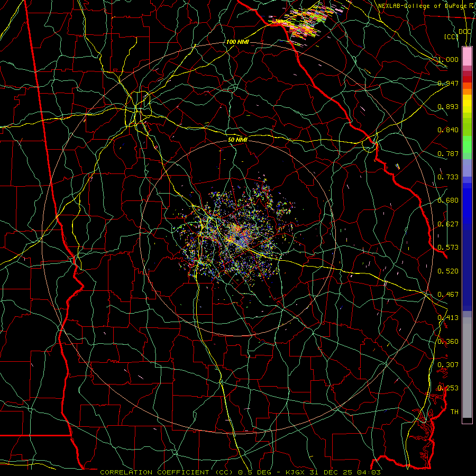The height and width of the screenshot is (476, 476).
Task: Click the 0.733 color scale value
Action: (x=448, y=177)
